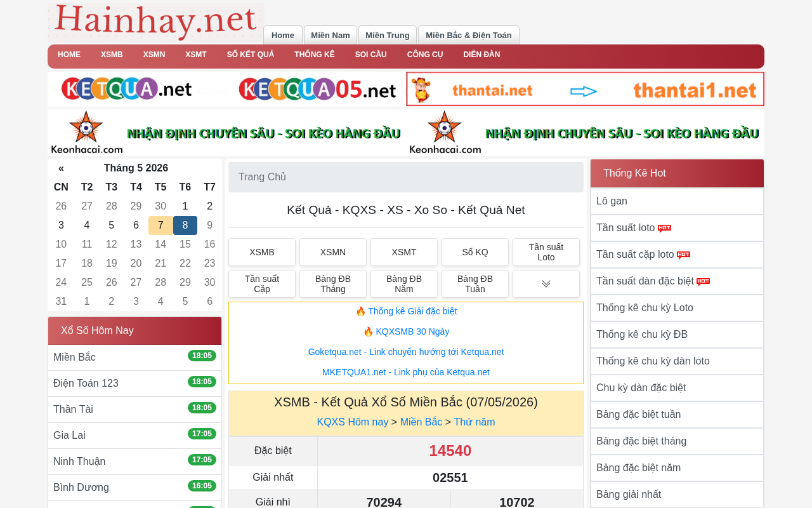Select day 8 in the May calendar
812x508 pixels.
point(185,225)
